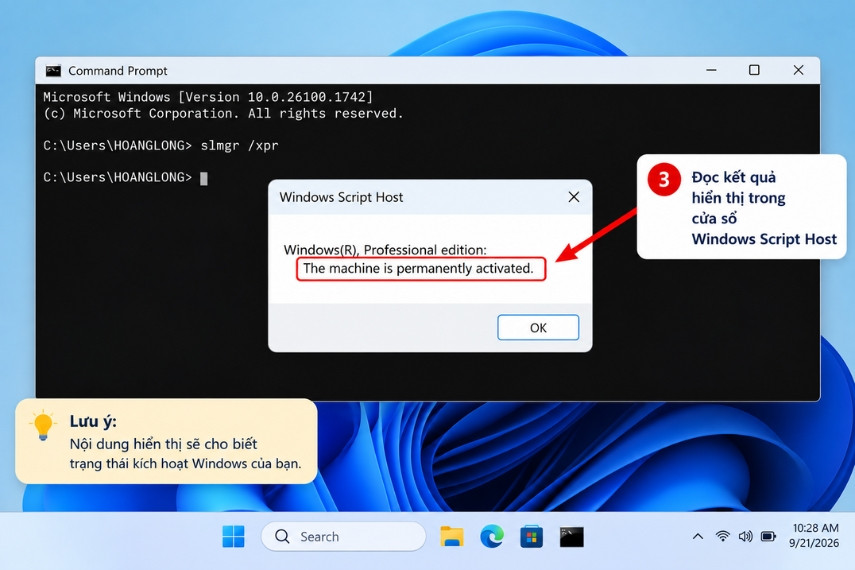This screenshot has width=855, height=570.
Task: Maximize the Command Prompt window
Action: [x=754, y=70]
